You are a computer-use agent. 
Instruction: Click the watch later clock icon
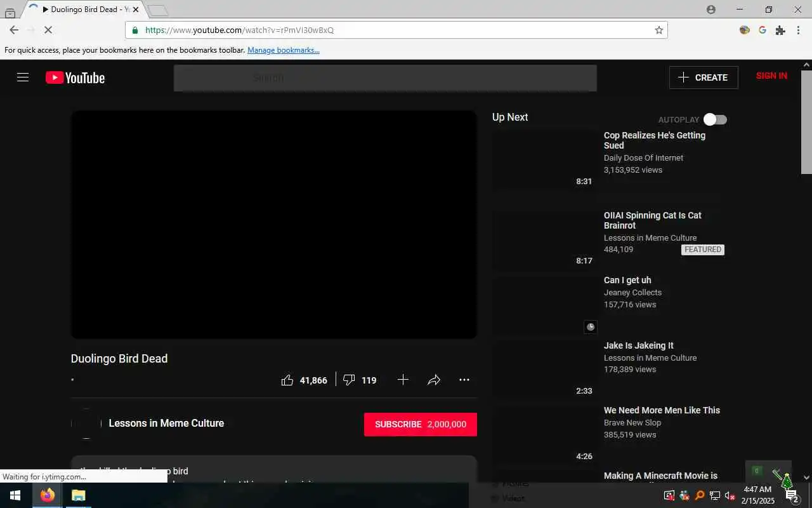pyautogui.click(x=591, y=327)
